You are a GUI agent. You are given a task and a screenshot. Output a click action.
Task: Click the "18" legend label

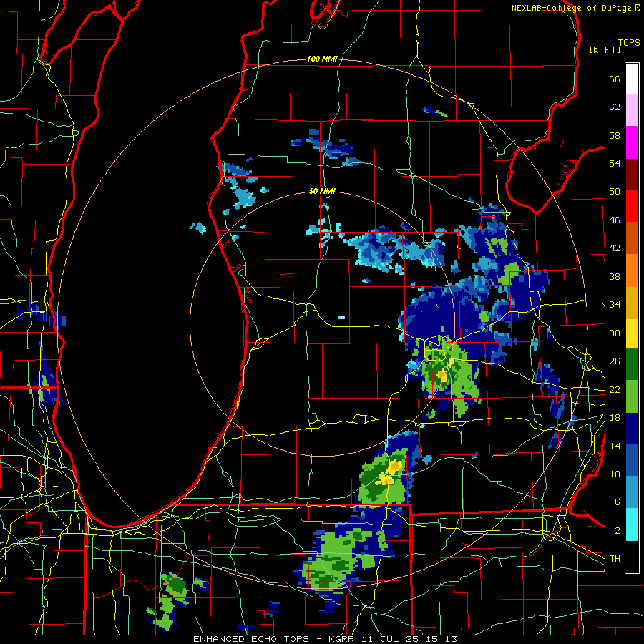point(615,418)
